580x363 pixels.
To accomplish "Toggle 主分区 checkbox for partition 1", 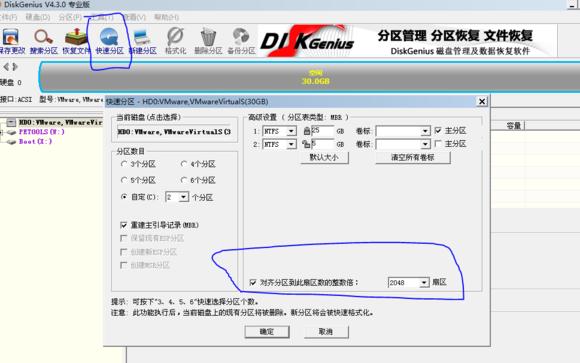I will point(438,131).
